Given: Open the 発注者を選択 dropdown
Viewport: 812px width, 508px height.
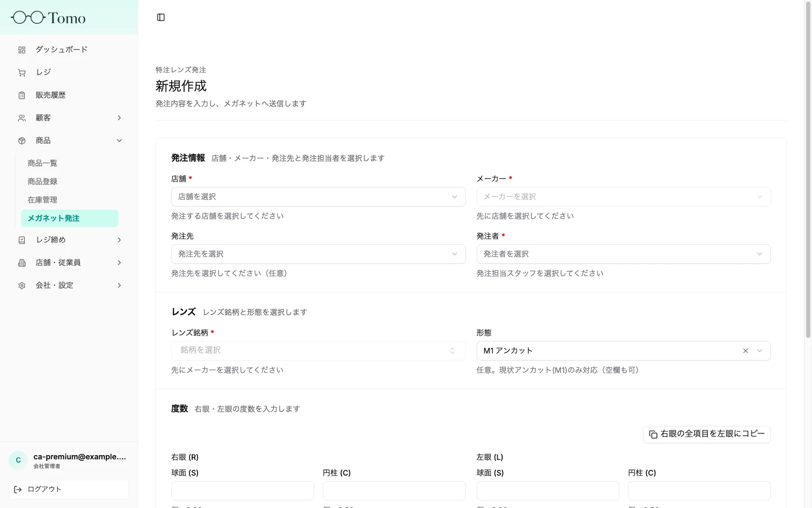Looking at the screenshot, I should pos(624,254).
